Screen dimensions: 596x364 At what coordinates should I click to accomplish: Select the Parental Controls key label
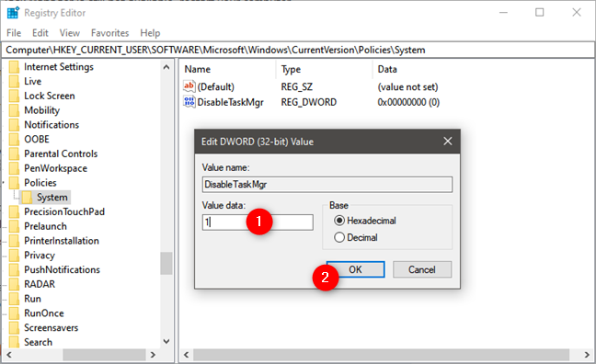[x=61, y=154]
